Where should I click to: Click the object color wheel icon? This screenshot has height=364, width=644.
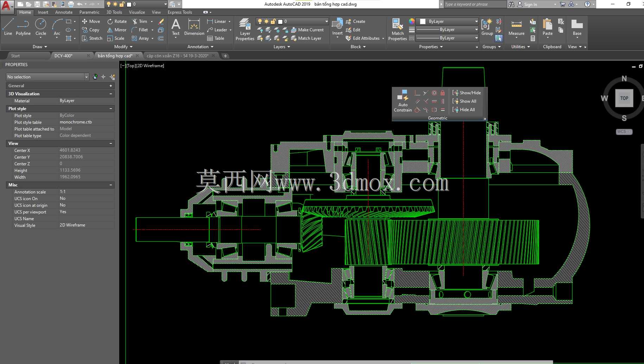[412, 21]
